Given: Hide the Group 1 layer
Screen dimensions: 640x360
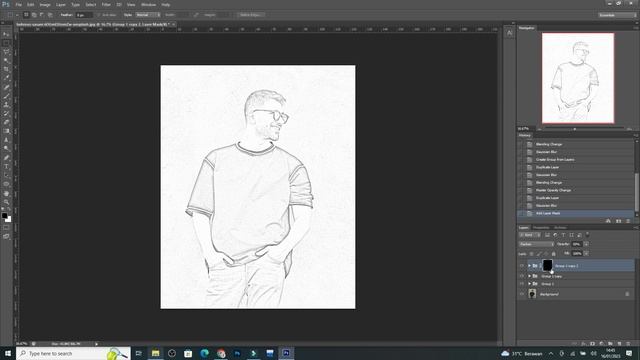Looking at the screenshot, I should 522,284.
